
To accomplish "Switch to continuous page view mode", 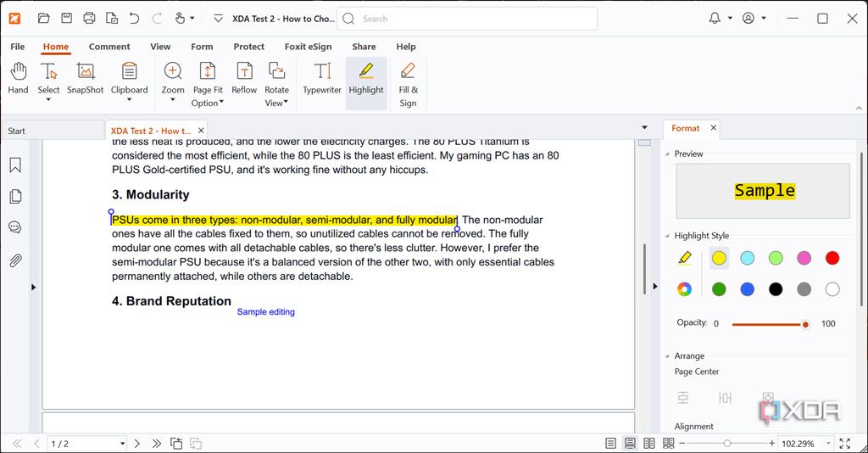I will click(630, 443).
